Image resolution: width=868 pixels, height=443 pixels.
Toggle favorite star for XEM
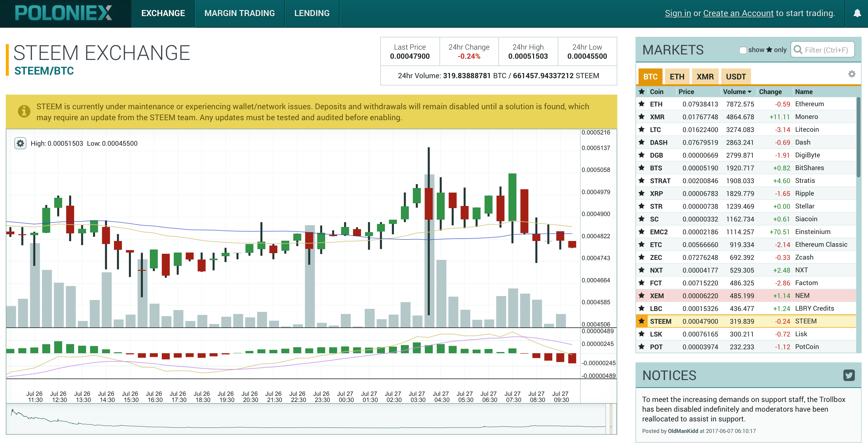(642, 295)
